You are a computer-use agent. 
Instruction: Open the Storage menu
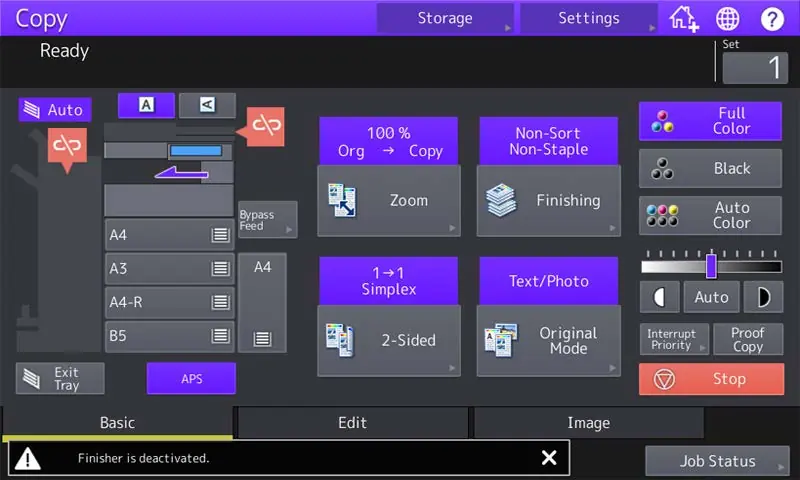click(x=445, y=18)
